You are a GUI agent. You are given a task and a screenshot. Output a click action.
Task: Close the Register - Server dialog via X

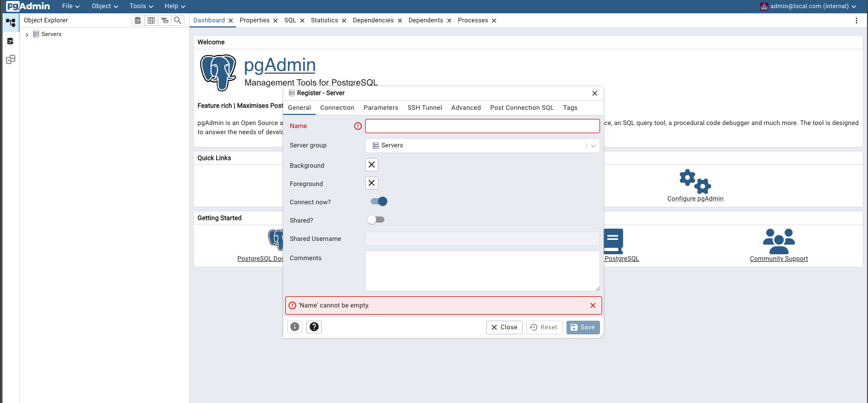click(x=595, y=94)
